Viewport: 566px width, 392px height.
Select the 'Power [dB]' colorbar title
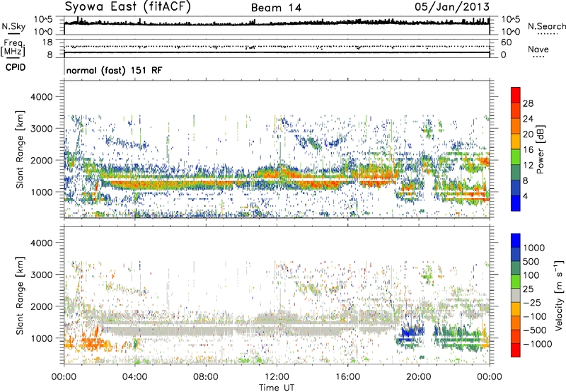click(x=540, y=149)
